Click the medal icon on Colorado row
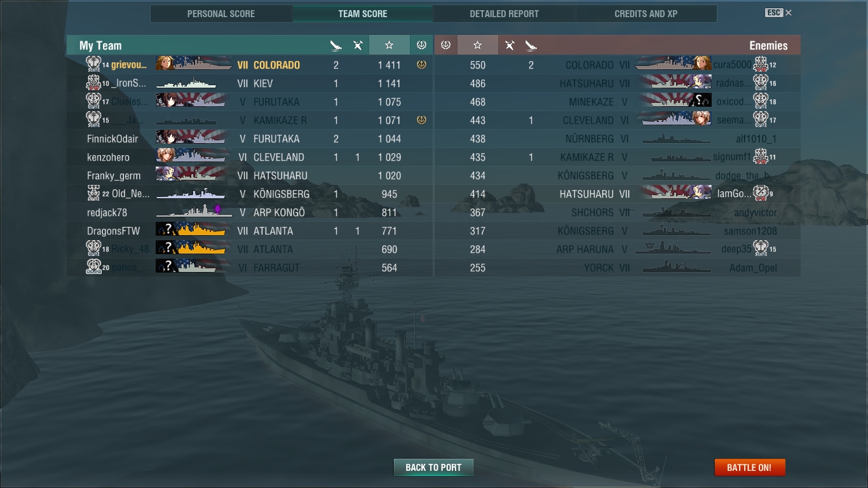The height and width of the screenshot is (488, 868). point(421,65)
